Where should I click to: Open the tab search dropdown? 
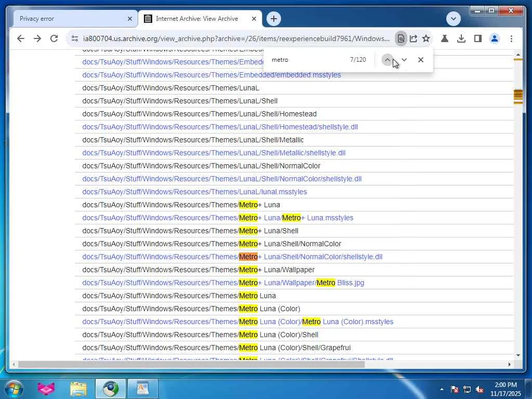click(x=453, y=19)
